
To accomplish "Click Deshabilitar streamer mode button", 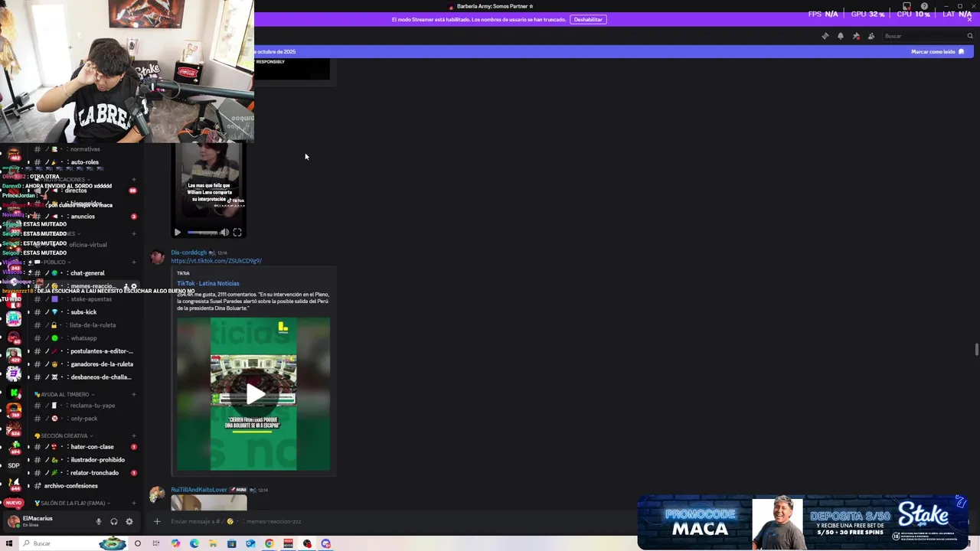I will 588,19.
